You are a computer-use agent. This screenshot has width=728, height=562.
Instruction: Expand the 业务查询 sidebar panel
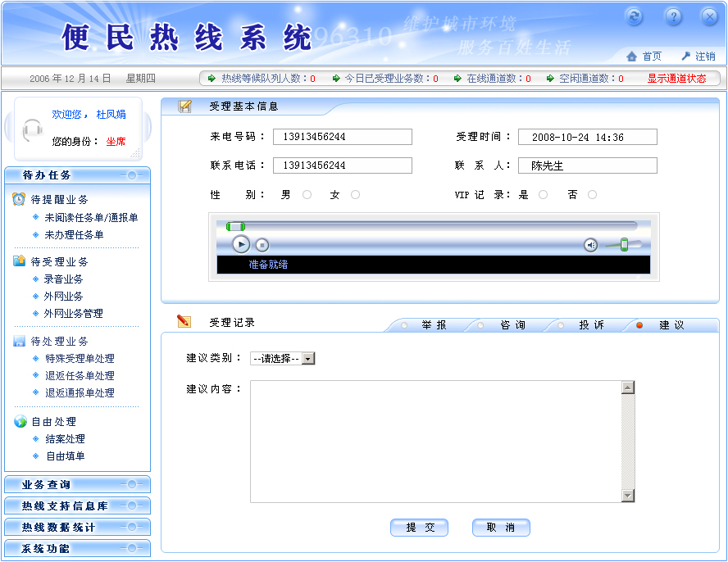click(x=77, y=484)
